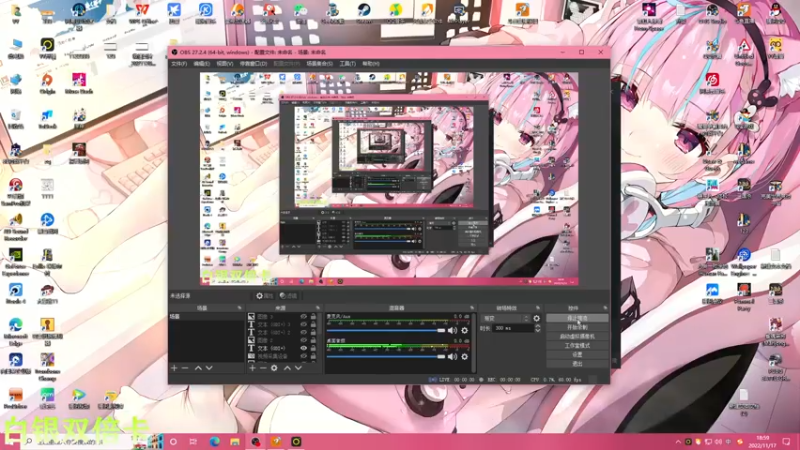Click the 启动虚拟摄像机 button
Screen dimensions: 800x450
(577, 336)
